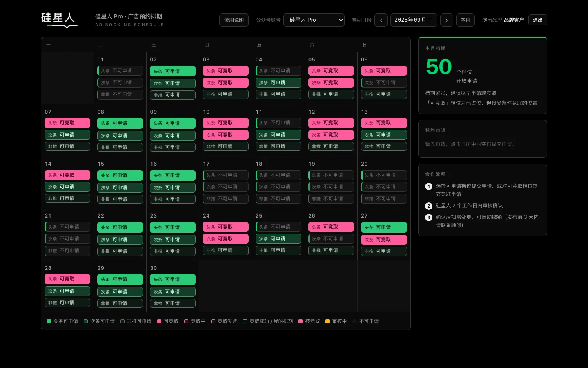Jump back to 本月
This screenshot has width=588, height=368.
[465, 20]
